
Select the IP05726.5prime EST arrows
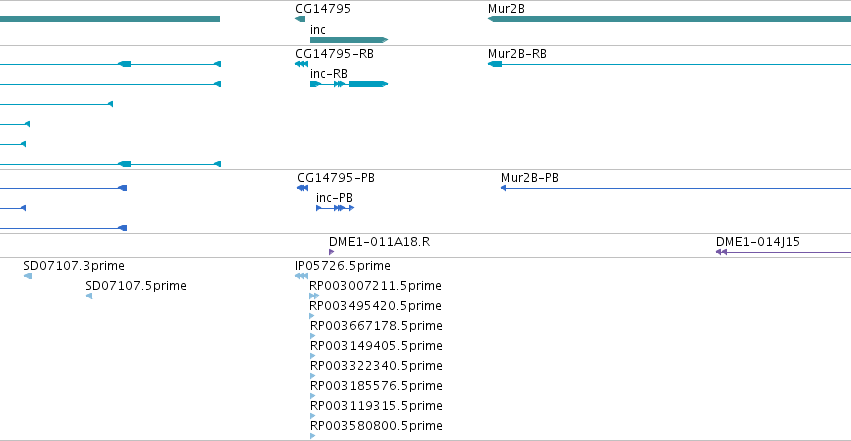tap(301, 276)
